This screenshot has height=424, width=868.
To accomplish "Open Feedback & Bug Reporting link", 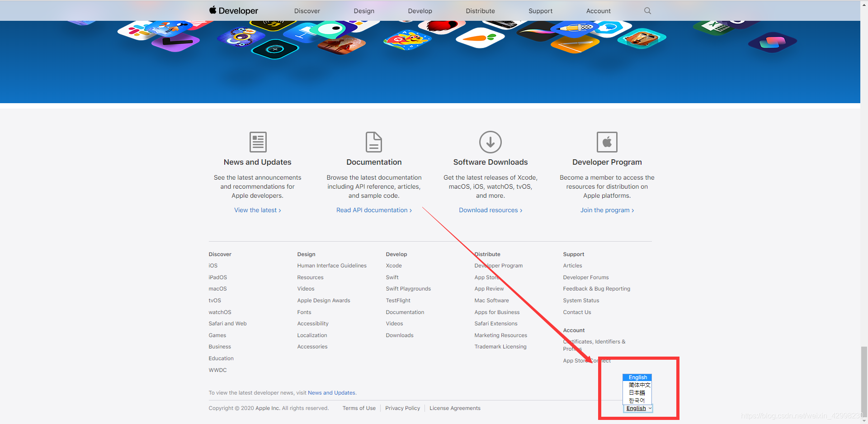I will (x=596, y=289).
